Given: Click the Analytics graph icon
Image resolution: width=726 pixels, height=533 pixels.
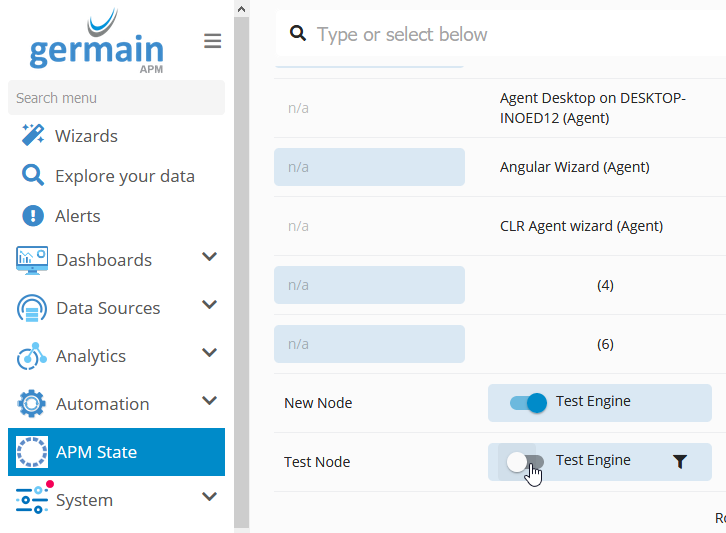Looking at the screenshot, I should tap(32, 356).
